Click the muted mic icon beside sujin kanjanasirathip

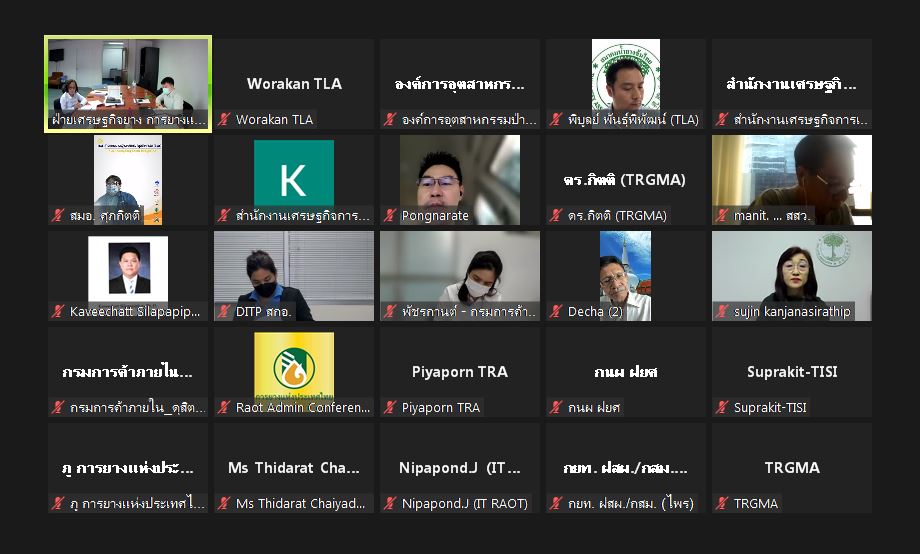click(x=722, y=312)
